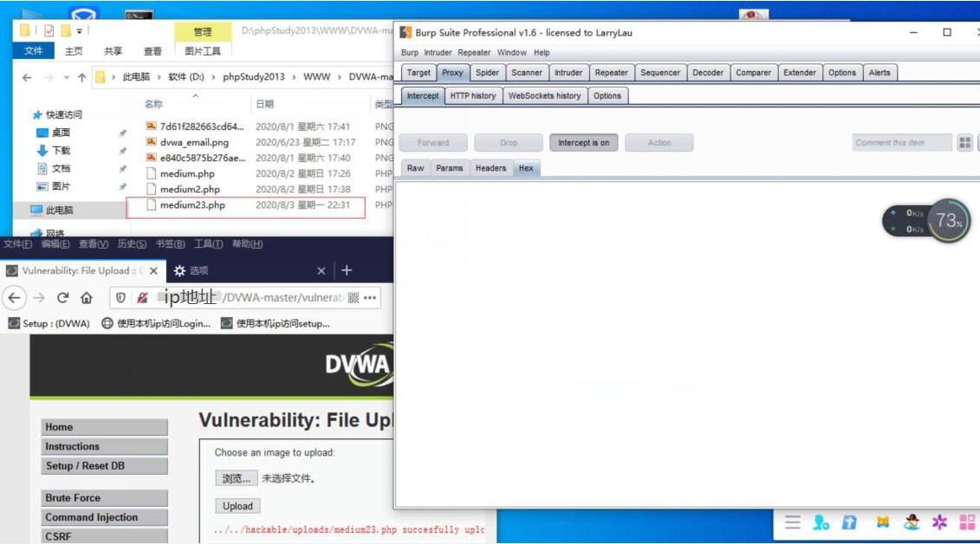Open page actions three-dot menu

(370, 298)
